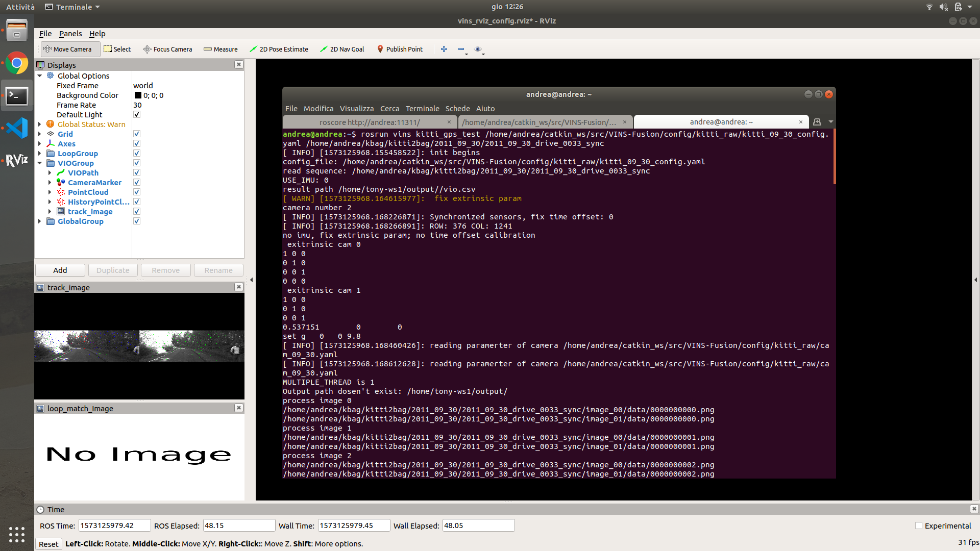Click inside the Wall Time field
Viewport: 980px width, 551px height.
point(354,525)
